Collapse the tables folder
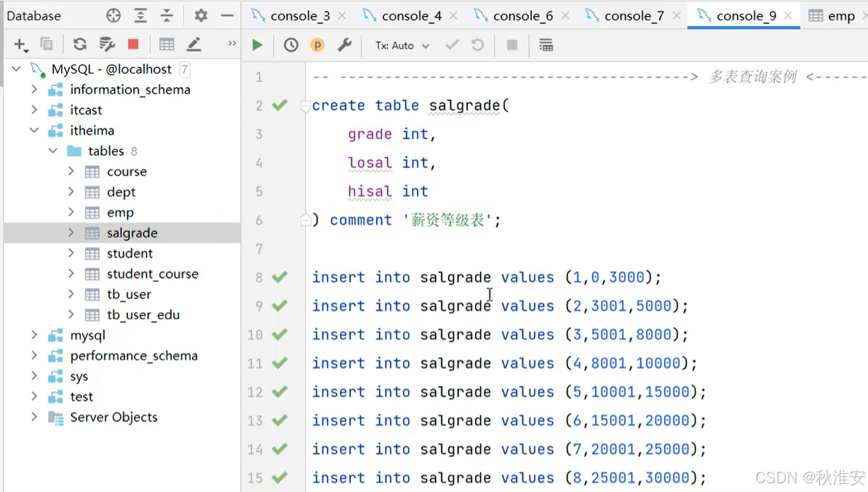This screenshot has height=492, width=868. click(x=53, y=151)
